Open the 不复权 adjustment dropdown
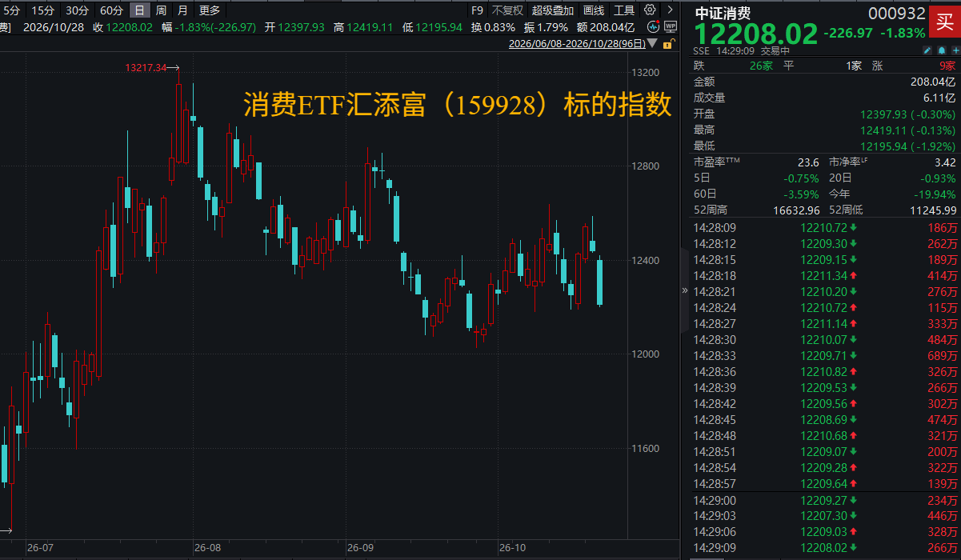 tap(507, 10)
